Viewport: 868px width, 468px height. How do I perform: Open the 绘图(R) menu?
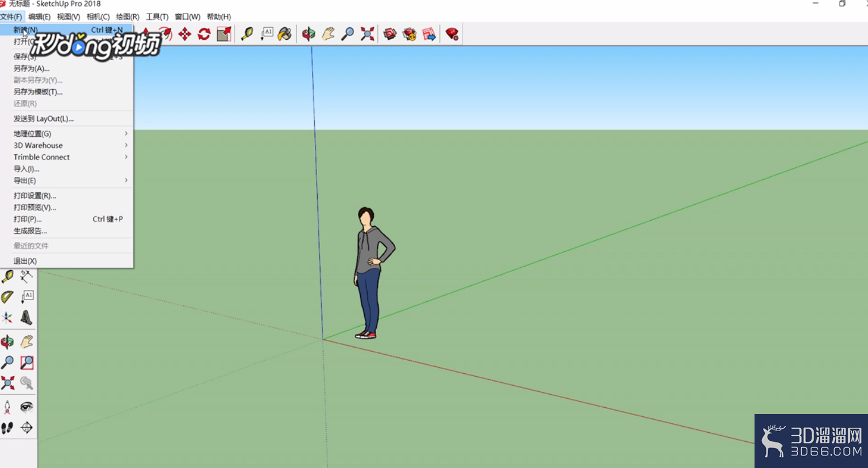pyautogui.click(x=128, y=17)
